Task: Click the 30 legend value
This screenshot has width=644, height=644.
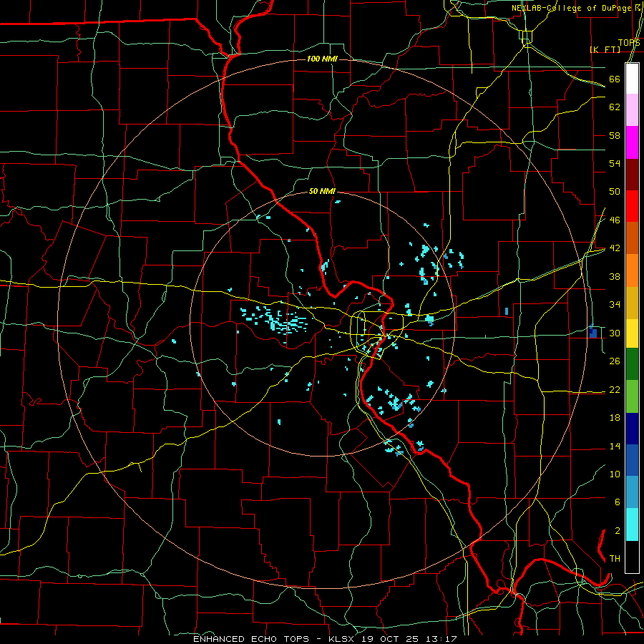Action: pyautogui.click(x=615, y=333)
